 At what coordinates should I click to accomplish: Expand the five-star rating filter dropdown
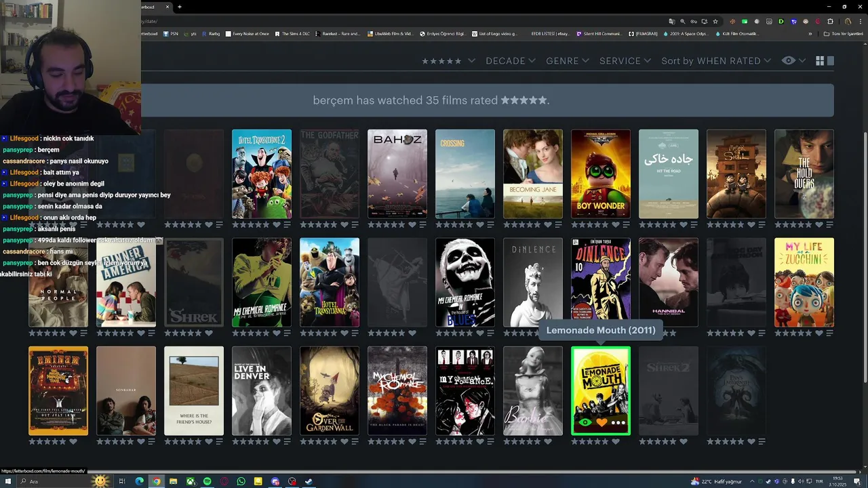pos(448,61)
